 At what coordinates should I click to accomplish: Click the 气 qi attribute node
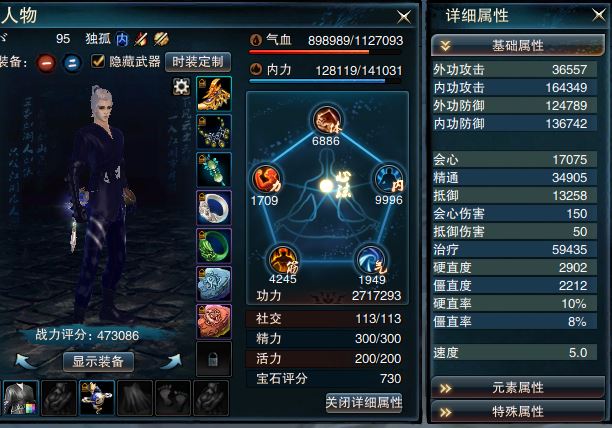coord(370,260)
